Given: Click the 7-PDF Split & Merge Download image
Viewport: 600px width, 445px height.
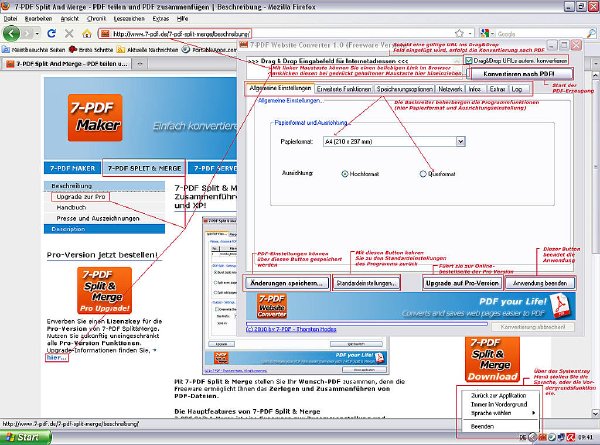Looking at the screenshot, I should 492,359.
